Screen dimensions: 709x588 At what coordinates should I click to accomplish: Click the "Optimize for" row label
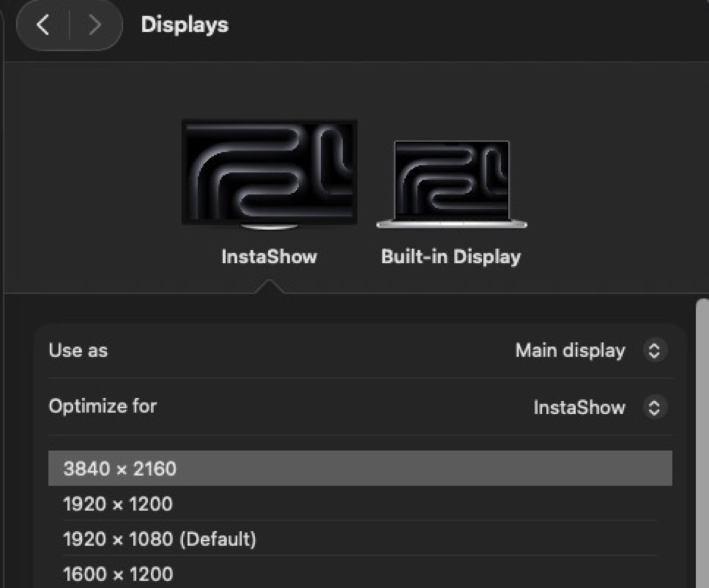tap(102, 407)
